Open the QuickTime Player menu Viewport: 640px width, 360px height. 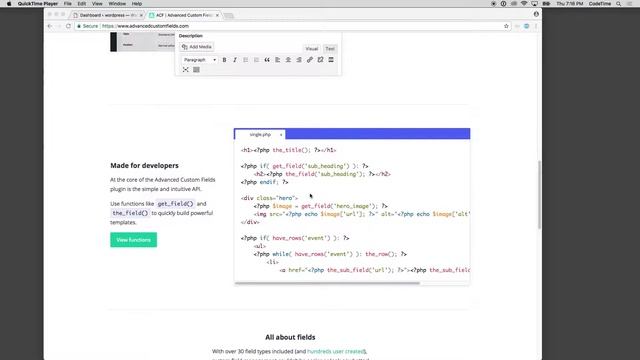(38, 4)
